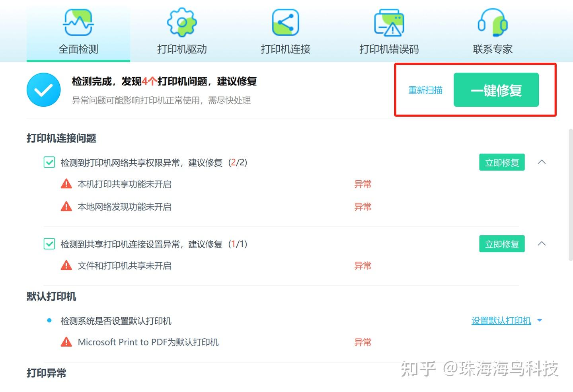Screen dimensions: 573x392
Task: Select the 全面检测 stethoscope icon
Action: tap(78, 23)
